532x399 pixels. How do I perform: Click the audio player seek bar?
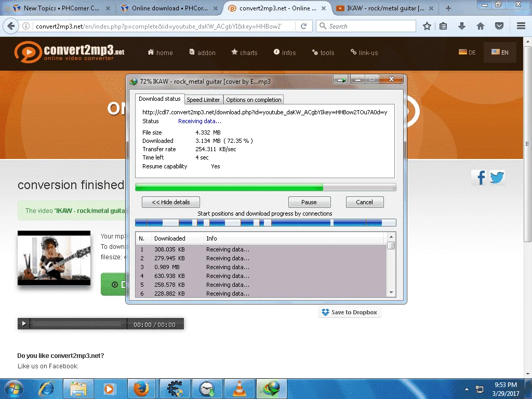point(78,324)
